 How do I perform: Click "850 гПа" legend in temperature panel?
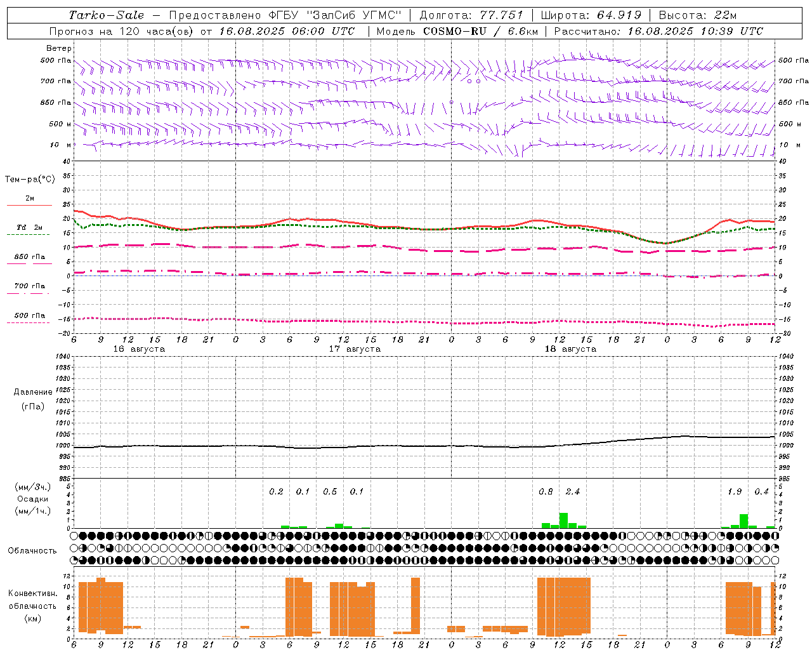[x=30, y=257]
